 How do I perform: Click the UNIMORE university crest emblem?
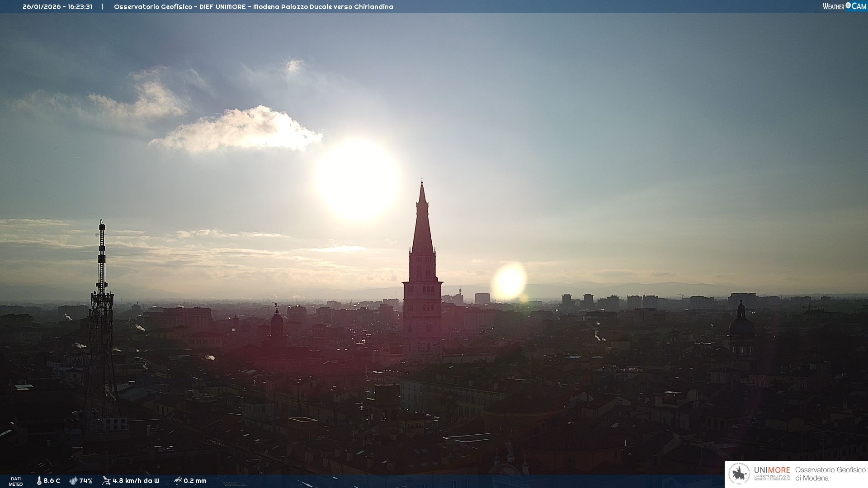[740, 474]
